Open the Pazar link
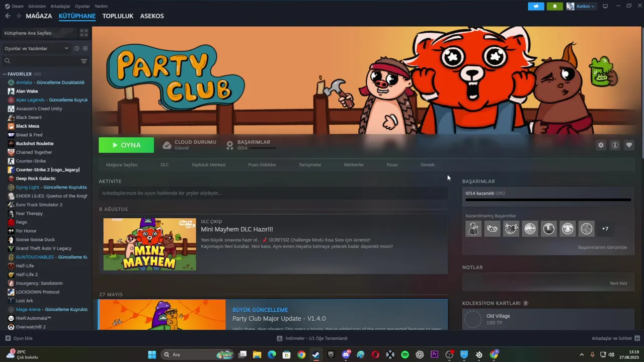This screenshot has width=644, height=362. click(392, 164)
